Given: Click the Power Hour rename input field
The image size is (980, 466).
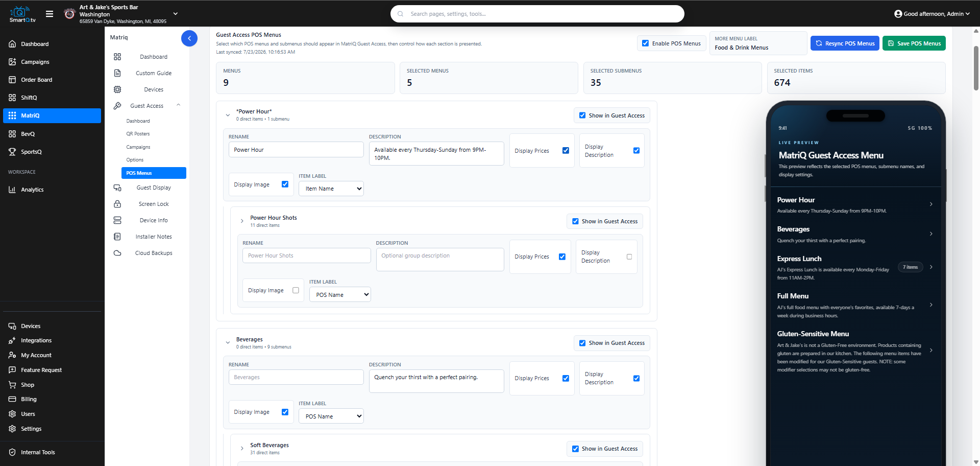Looking at the screenshot, I should (x=296, y=150).
